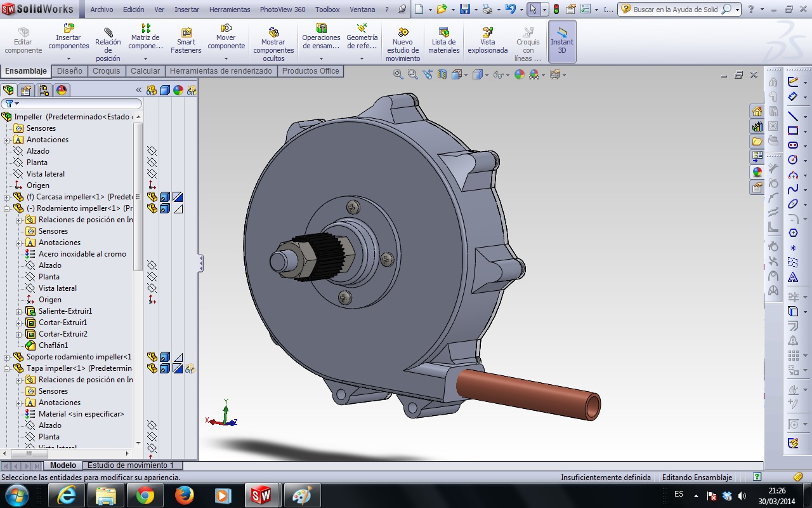Switch to the Croquis tab
This screenshot has width=812, height=508.
106,71
